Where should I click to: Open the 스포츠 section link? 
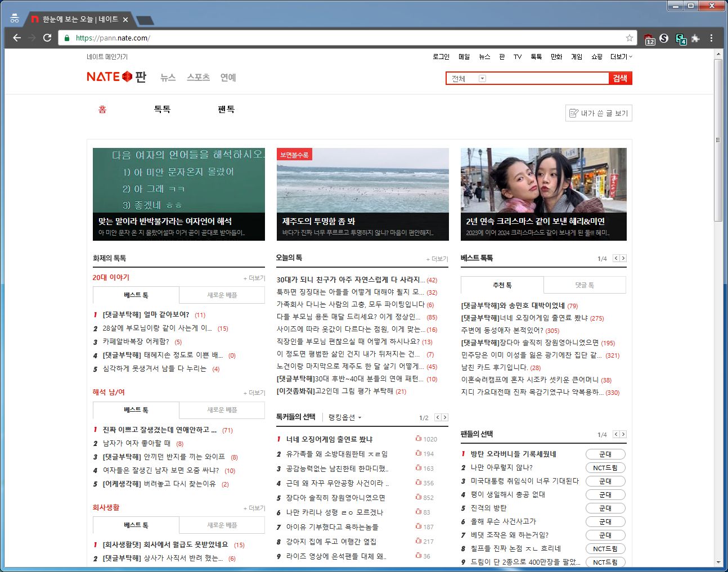[198, 78]
